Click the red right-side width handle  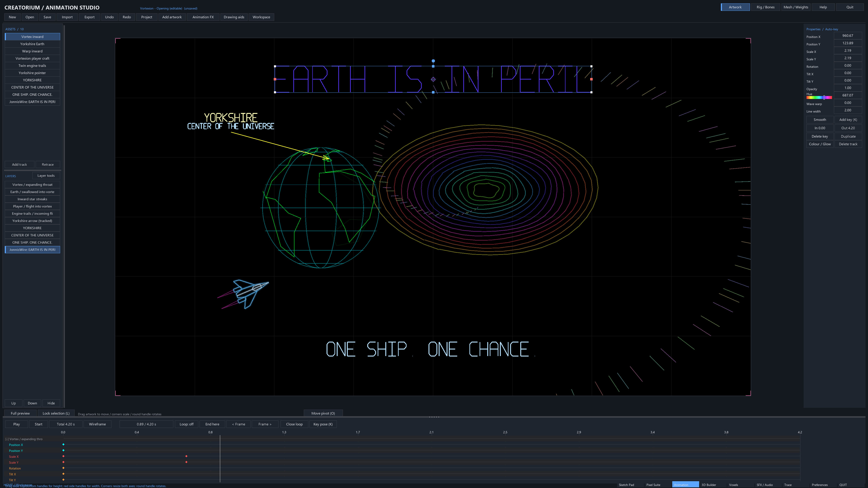(591, 79)
